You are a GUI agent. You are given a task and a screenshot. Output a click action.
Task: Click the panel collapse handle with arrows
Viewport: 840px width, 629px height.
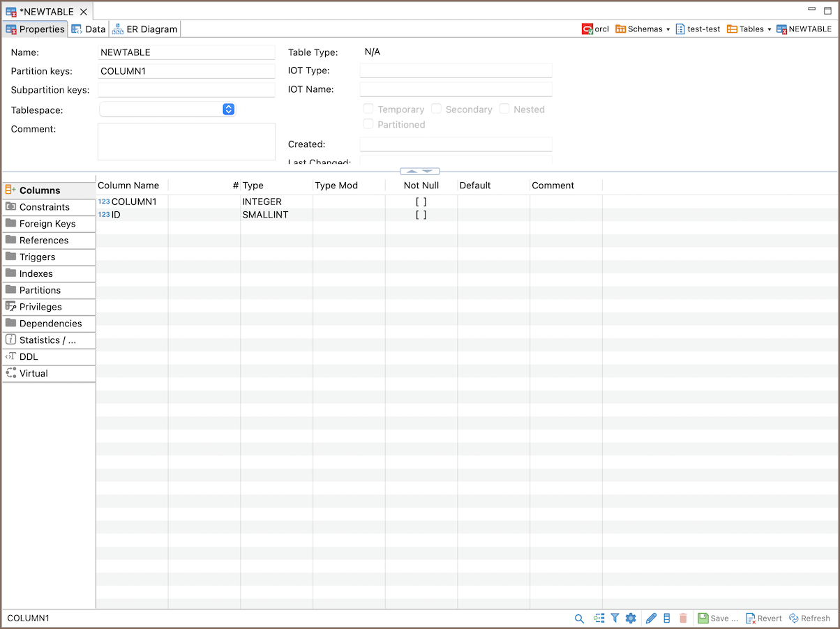[420, 171]
